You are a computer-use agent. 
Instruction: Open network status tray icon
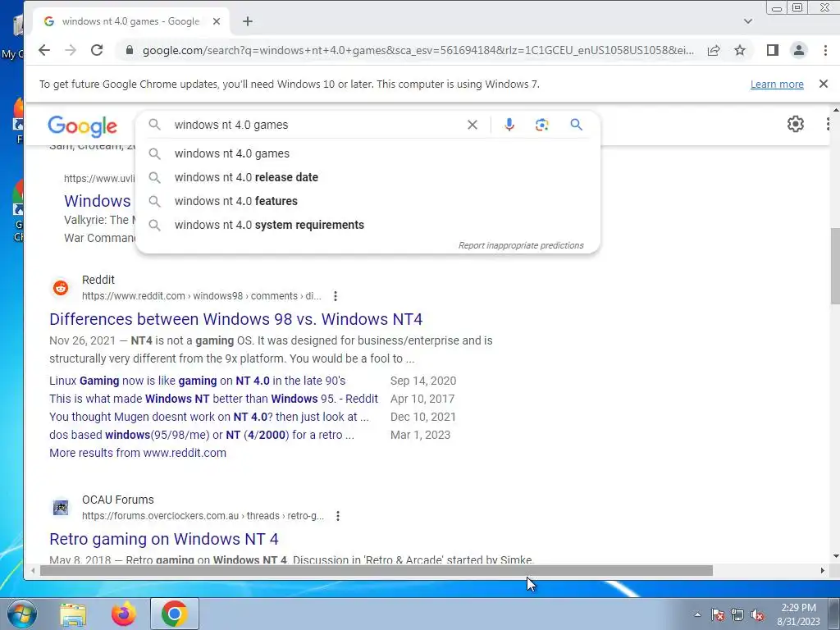(x=737, y=615)
